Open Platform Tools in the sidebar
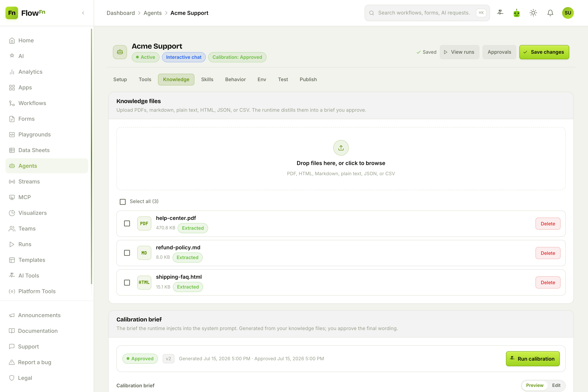The height and width of the screenshot is (392, 588). (x=47, y=291)
